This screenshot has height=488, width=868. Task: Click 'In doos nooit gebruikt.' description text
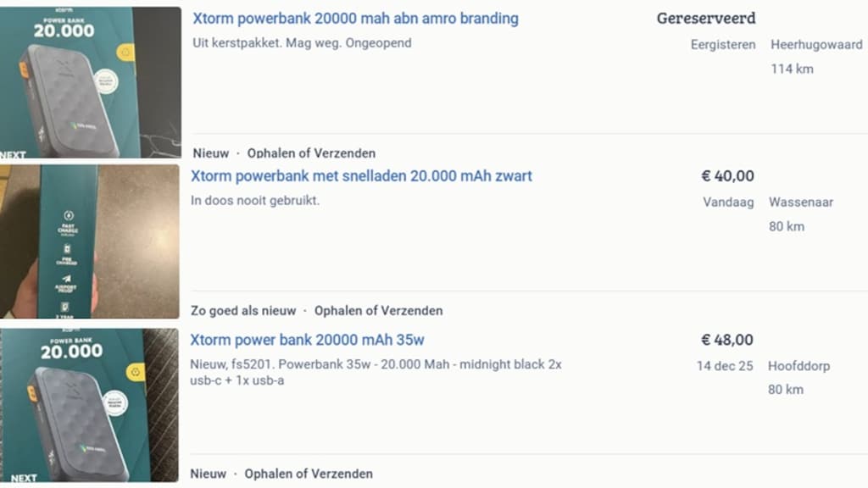tap(255, 201)
